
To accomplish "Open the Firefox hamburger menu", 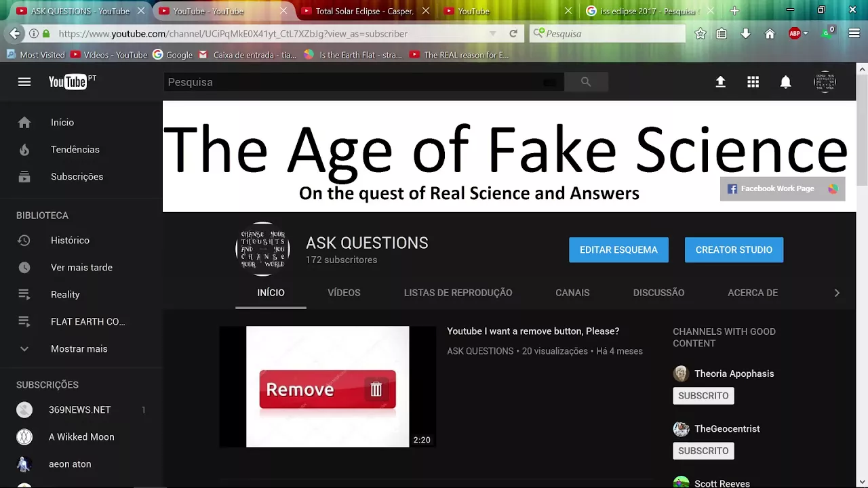I will 854,33.
